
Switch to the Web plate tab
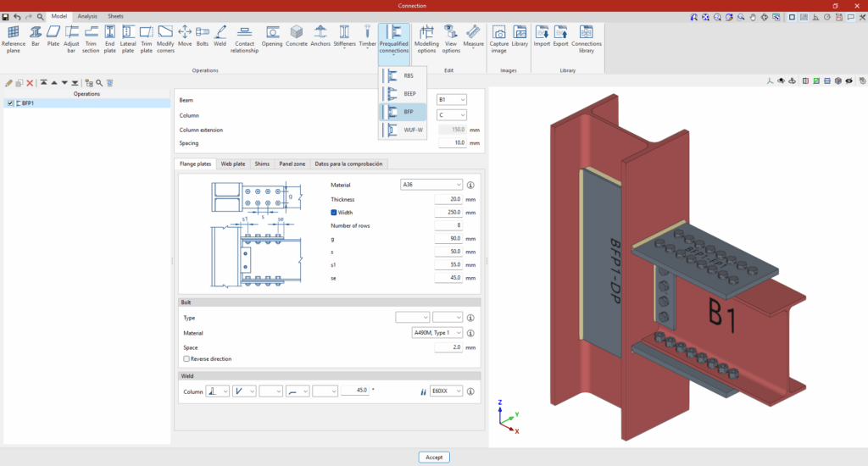pyautogui.click(x=232, y=164)
